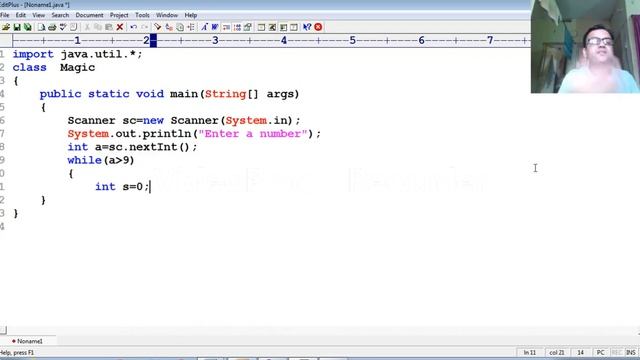The image size is (640, 360).
Task: Open the View menu
Action: click(x=39, y=15)
